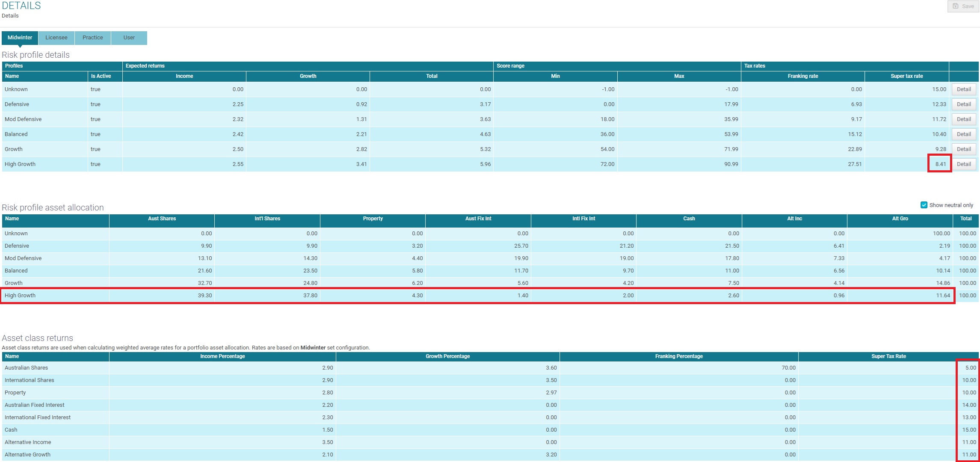Select the High Growth asset allocation row
Image resolution: width=980 pixels, height=462 pixels.
tap(20, 296)
